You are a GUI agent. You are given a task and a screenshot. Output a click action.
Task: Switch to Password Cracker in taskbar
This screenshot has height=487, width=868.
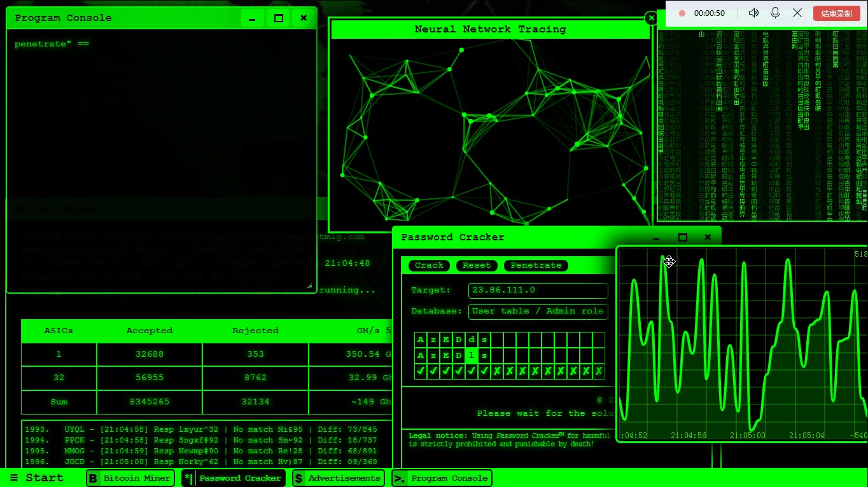[x=234, y=478]
